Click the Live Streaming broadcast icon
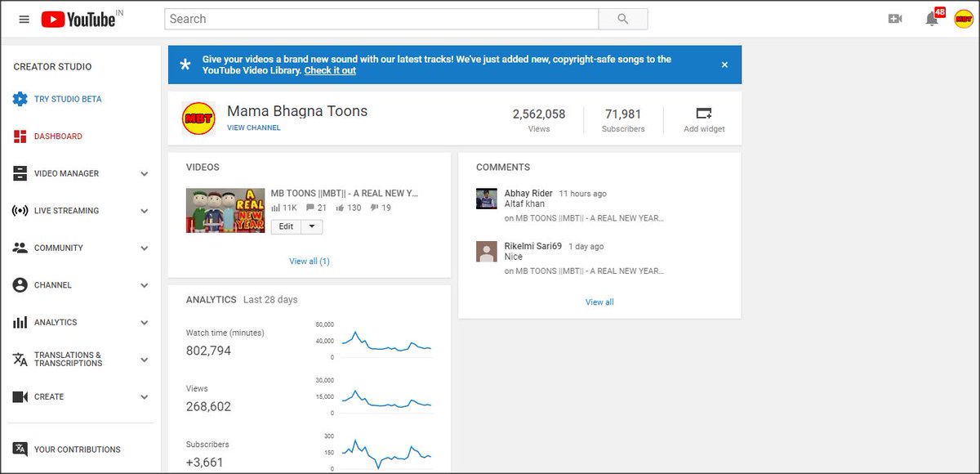 coord(20,211)
